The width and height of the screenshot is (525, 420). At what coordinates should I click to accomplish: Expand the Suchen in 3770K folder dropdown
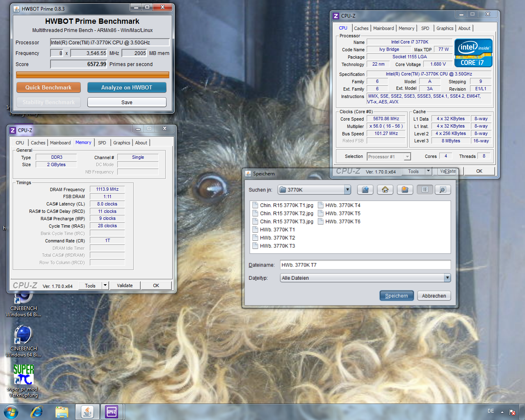pyautogui.click(x=347, y=189)
